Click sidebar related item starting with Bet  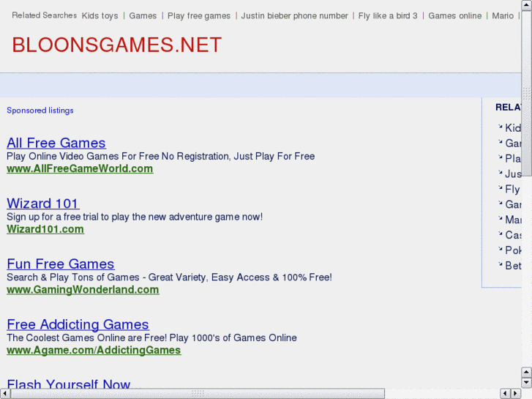click(x=513, y=266)
